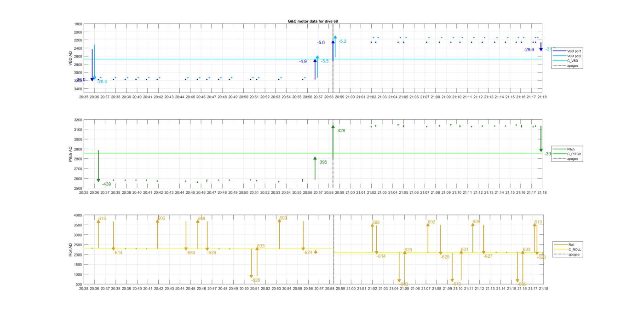Click the "3400" tick on the VBD axis

tap(78, 89)
